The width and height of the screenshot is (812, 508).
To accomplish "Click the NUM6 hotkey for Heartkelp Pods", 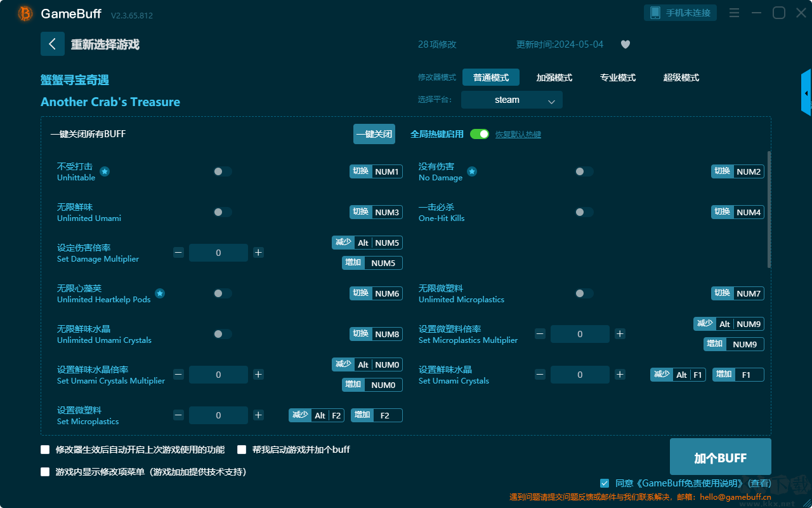I will click(x=376, y=293).
